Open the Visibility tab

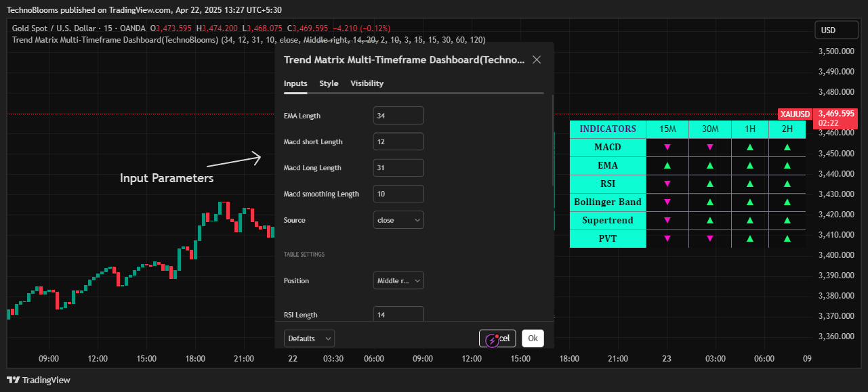click(x=367, y=83)
